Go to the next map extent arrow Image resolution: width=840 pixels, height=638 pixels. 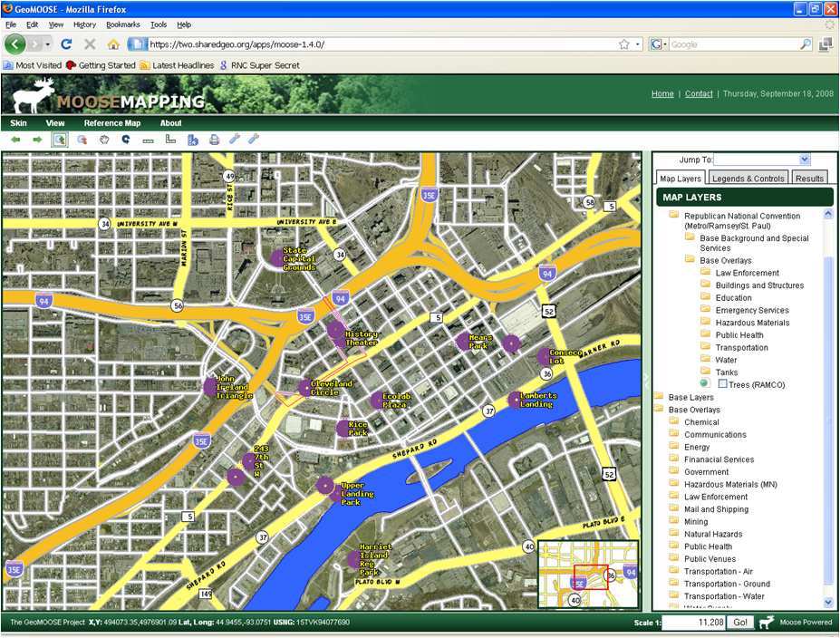coord(37,140)
